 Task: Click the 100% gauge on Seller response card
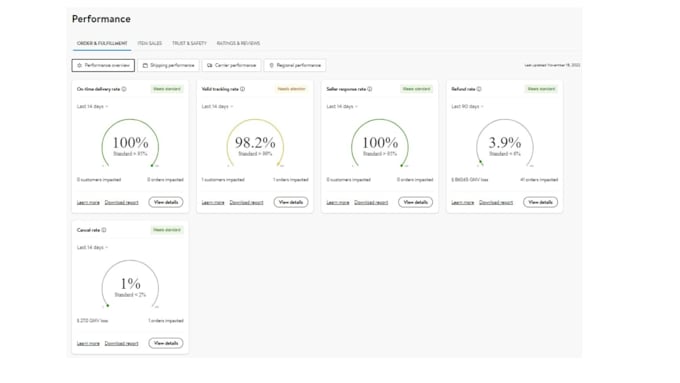point(380,143)
